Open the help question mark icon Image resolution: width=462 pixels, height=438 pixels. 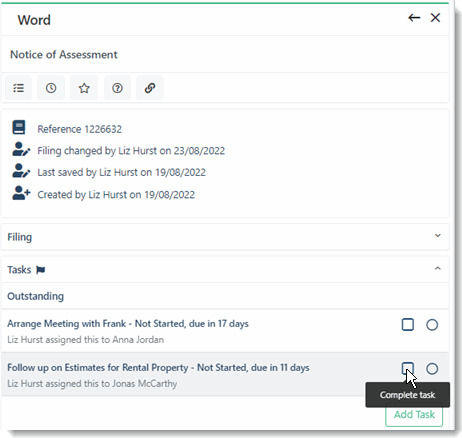coord(117,88)
